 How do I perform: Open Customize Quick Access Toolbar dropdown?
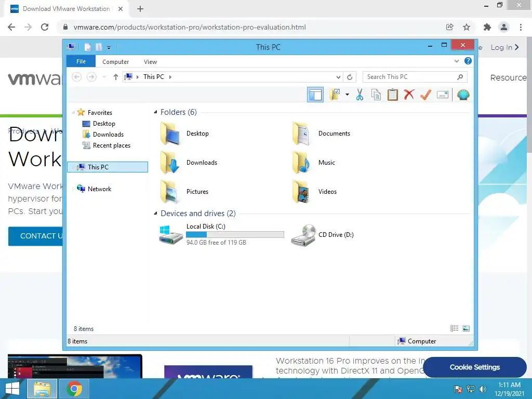(x=109, y=47)
